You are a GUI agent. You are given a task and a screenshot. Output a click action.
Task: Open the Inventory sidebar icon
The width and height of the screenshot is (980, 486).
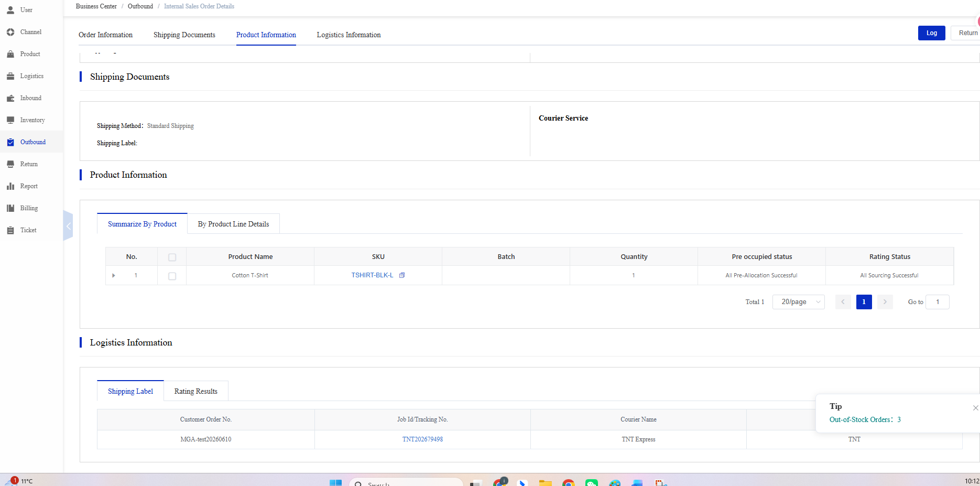coord(10,120)
